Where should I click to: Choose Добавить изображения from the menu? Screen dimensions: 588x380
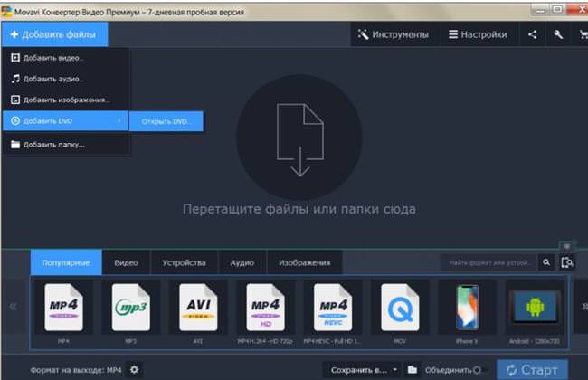coord(66,100)
